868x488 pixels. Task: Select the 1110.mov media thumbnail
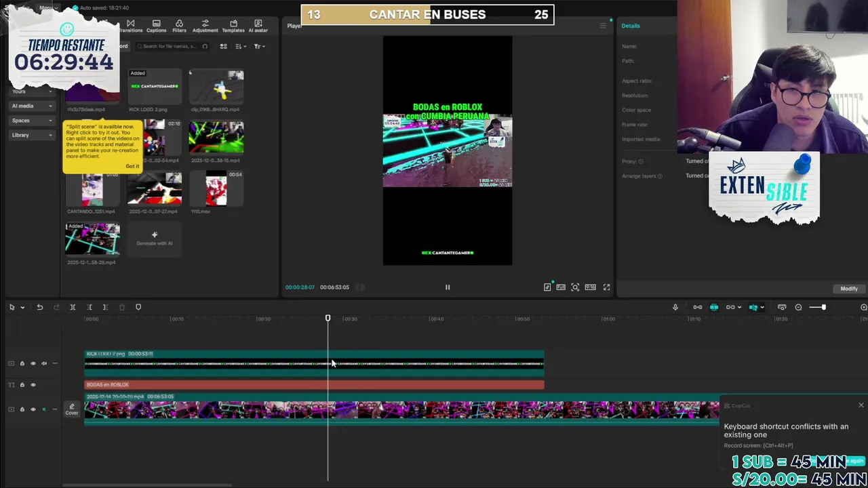[216, 188]
